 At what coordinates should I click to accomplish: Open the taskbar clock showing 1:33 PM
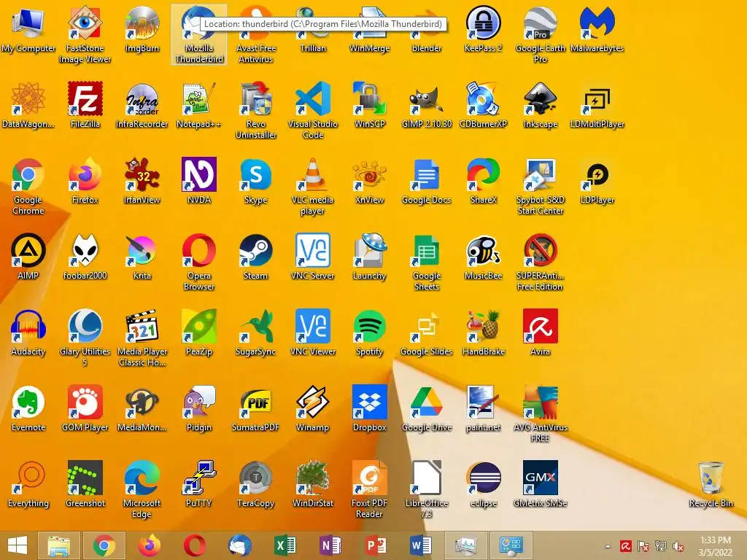click(715, 545)
